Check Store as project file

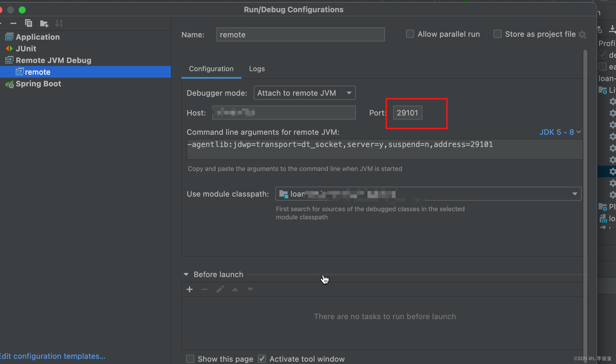[498, 34]
